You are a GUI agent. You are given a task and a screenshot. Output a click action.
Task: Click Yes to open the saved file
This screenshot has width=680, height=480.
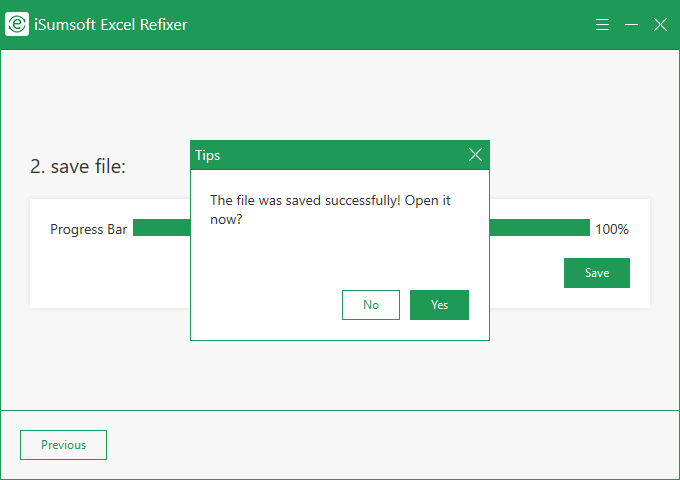coord(439,305)
